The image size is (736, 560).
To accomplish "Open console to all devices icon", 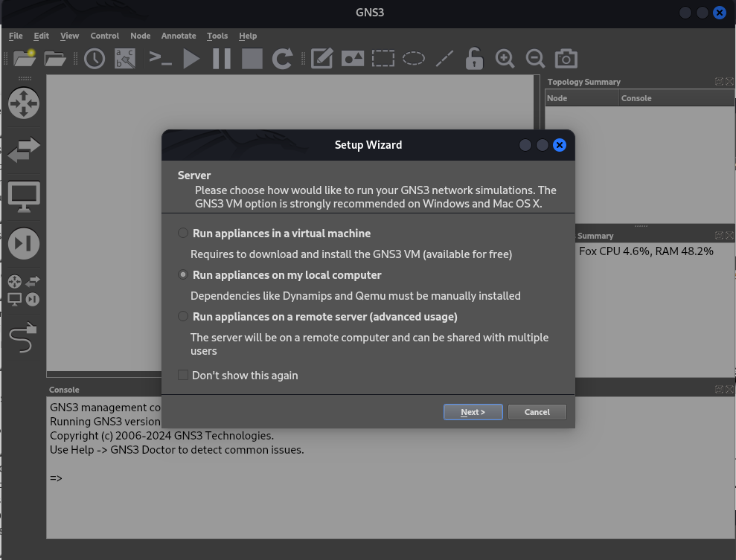I will click(x=160, y=59).
